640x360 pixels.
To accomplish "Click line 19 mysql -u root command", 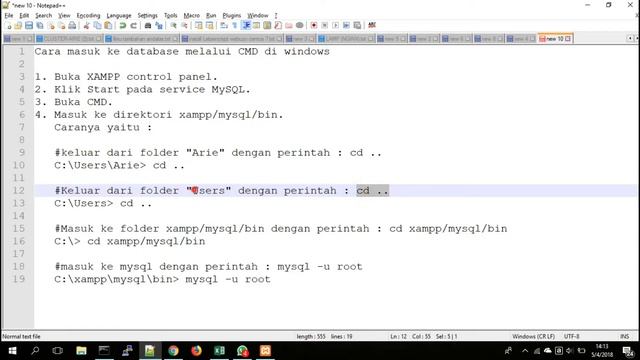I will click(162, 279).
